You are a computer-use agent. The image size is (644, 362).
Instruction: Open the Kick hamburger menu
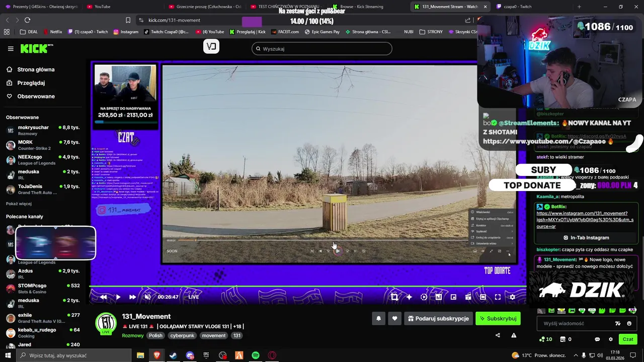11,49
